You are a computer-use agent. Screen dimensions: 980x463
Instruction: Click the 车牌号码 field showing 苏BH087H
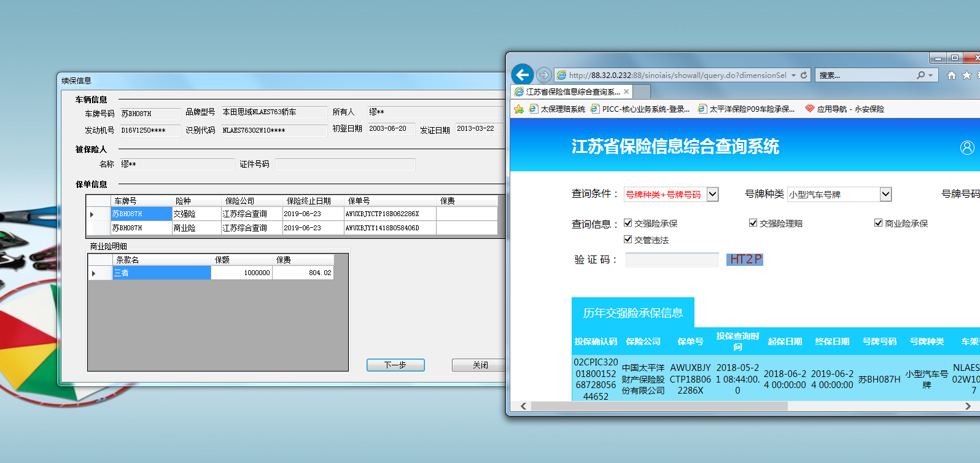click(x=150, y=114)
